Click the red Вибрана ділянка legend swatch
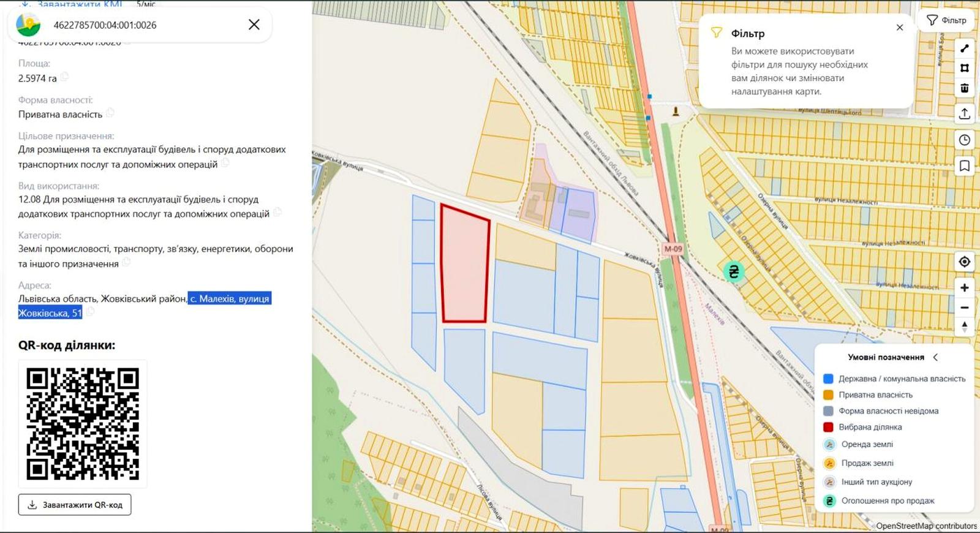Screen dimensions: 980x533 pyautogui.click(x=828, y=427)
